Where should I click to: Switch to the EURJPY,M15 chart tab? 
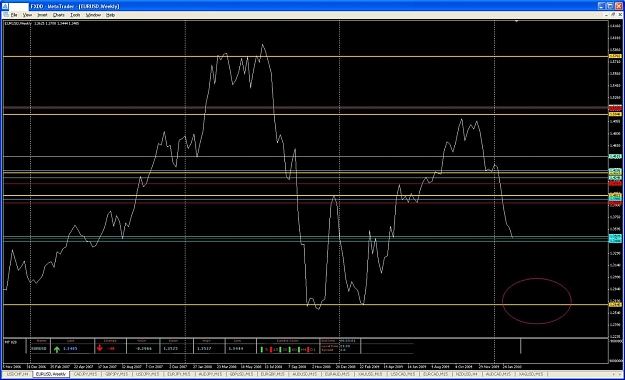[179, 374]
